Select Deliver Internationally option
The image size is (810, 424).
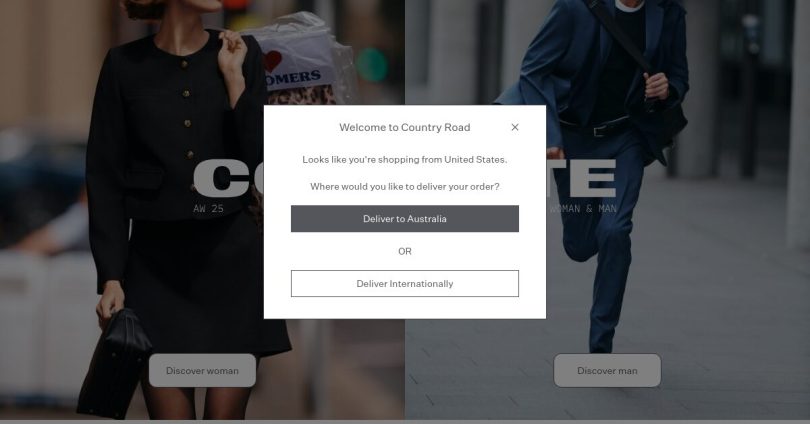click(404, 284)
